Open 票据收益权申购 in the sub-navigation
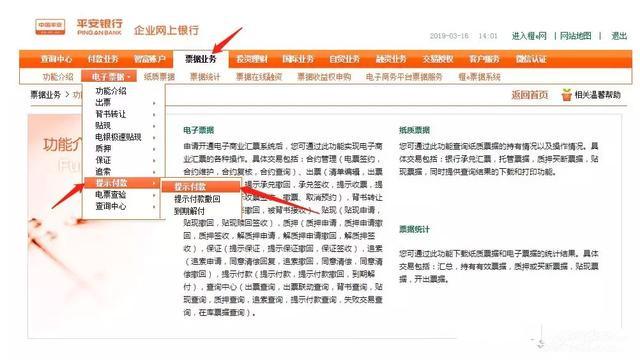Image resolution: width=640 pixels, height=360 pixels. (x=324, y=76)
